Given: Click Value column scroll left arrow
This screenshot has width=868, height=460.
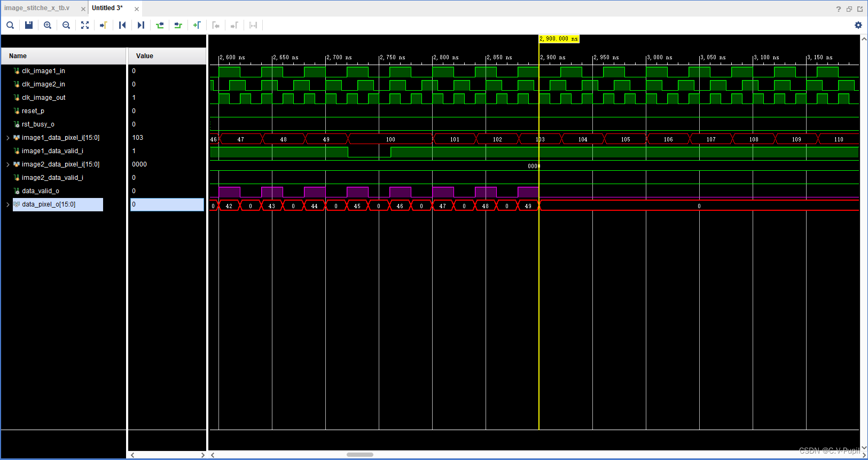Looking at the screenshot, I should pyautogui.click(x=132, y=455).
